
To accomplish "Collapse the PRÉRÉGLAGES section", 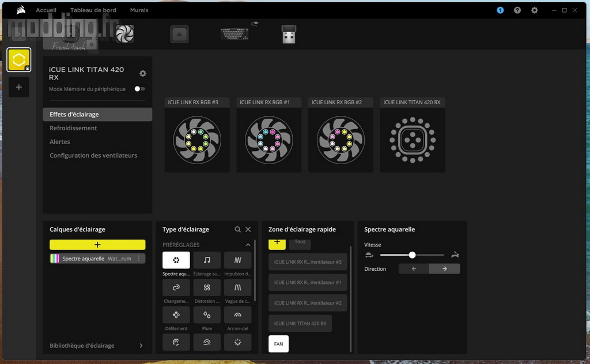I will 248,245.
